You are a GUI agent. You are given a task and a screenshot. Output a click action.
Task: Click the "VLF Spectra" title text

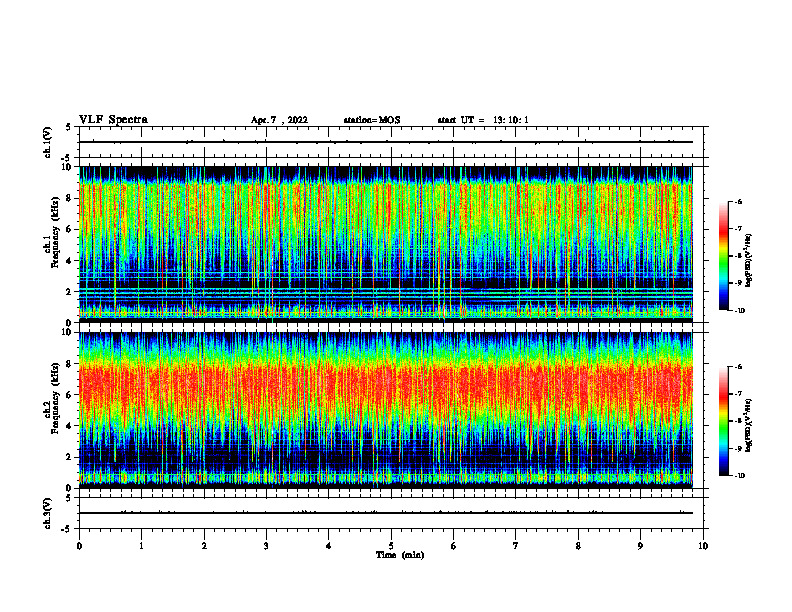[113, 120]
